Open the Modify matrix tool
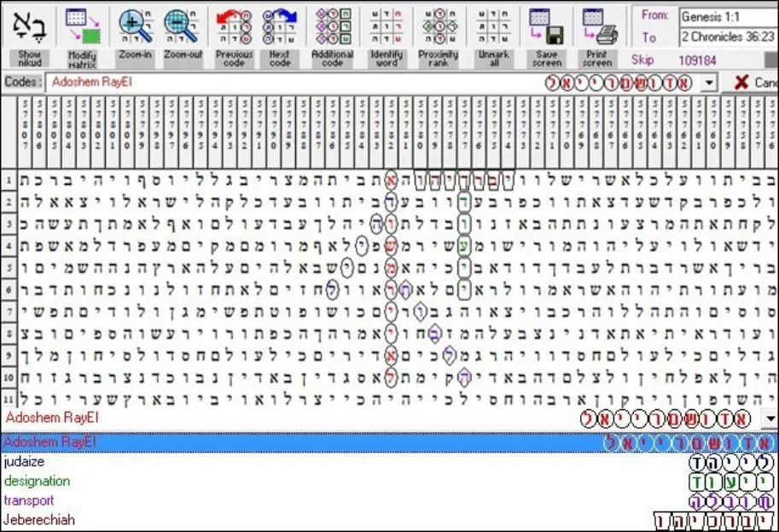The height and width of the screenshot is (532, 779). click(83, 26)
